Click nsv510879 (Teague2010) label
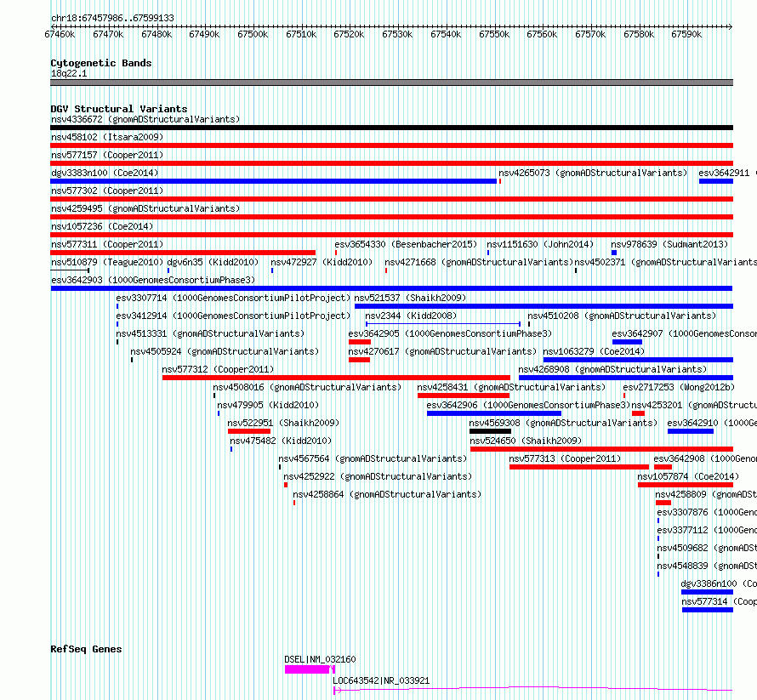Screen dimensions: 757x700 tap(107, 262)
